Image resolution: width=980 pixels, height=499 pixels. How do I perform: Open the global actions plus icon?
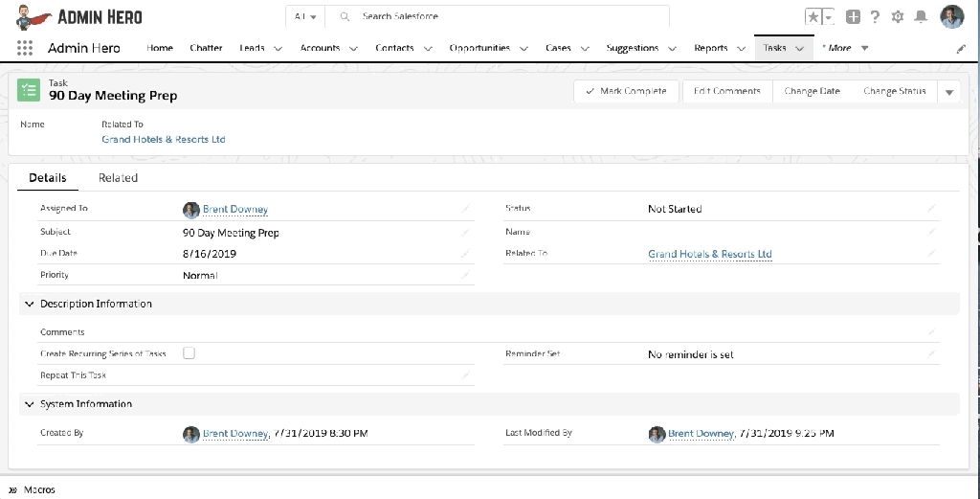(x=853, y=17)
